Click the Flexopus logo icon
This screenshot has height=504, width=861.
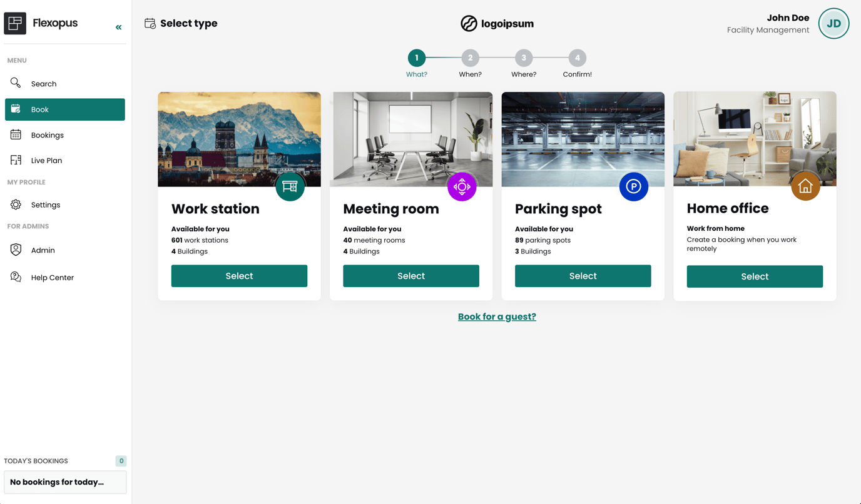[x=15, y=23]
